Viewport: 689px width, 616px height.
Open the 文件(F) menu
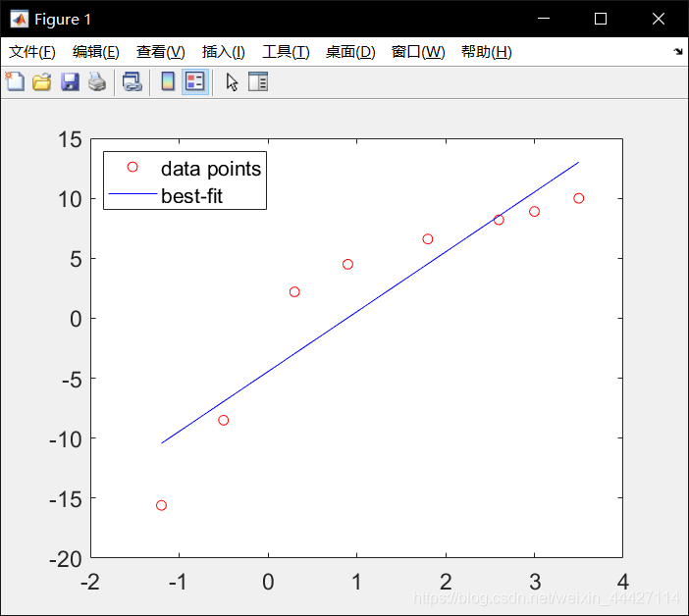coord(32,52)
